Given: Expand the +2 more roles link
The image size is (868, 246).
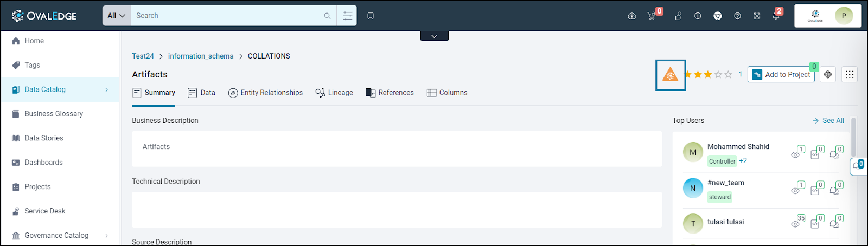Looking at the screenshot, I should pyautogui.click(x=743, y=161).
